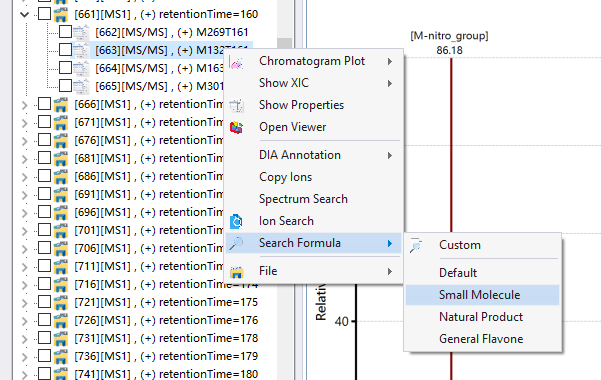This screenshot has width=601, height=380.
Task: Expand the [731][MS1] retentionTime=178 node
Action: pyautogui.click(x=25, y=339)
